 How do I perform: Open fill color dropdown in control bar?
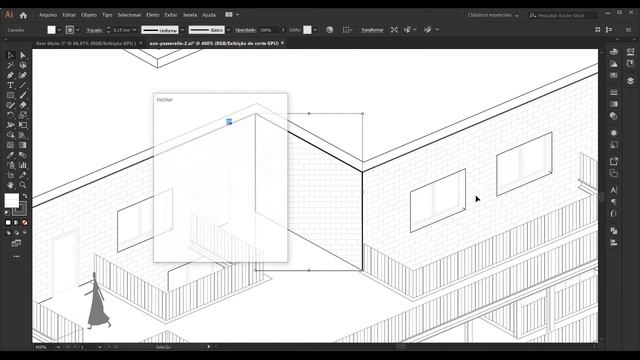pyautogui.click(x=59, y=30)
